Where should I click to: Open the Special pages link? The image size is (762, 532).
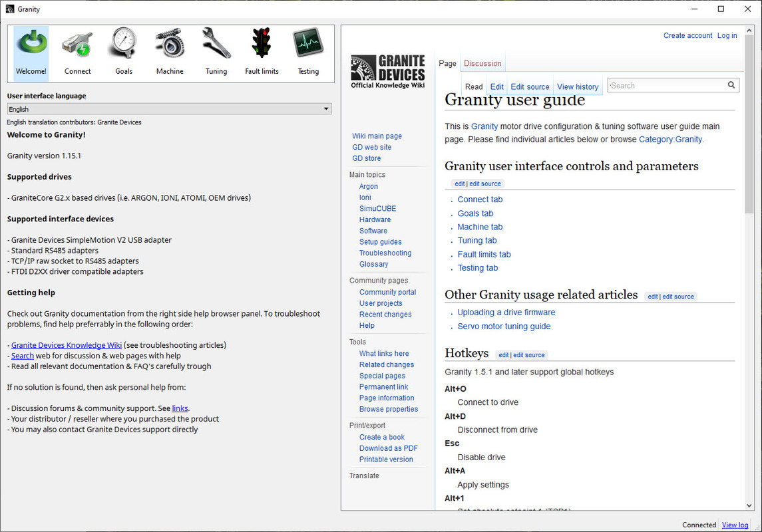[x=382, y=376]
